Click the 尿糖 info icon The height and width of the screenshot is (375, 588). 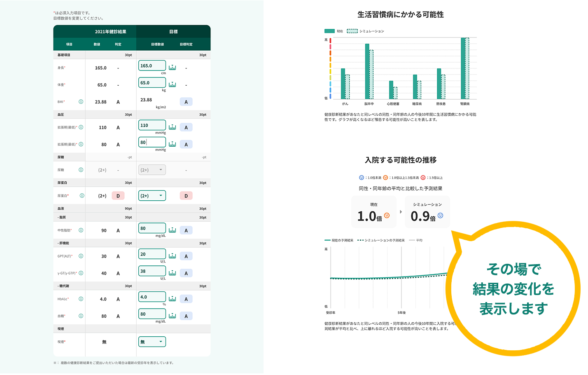[81, 170]
